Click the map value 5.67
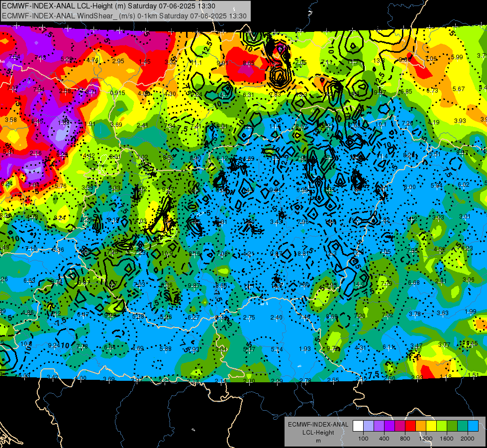 coord(459,89)
